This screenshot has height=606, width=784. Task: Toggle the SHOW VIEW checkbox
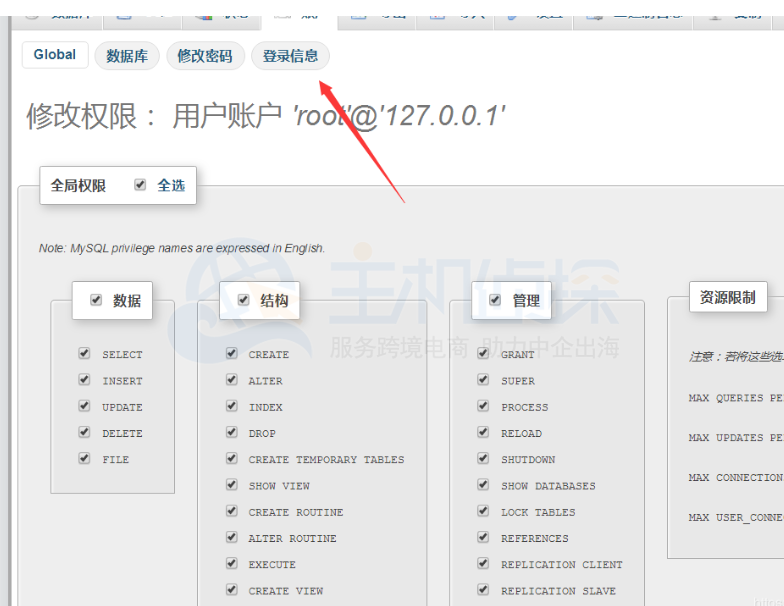[x=232, y=484]
